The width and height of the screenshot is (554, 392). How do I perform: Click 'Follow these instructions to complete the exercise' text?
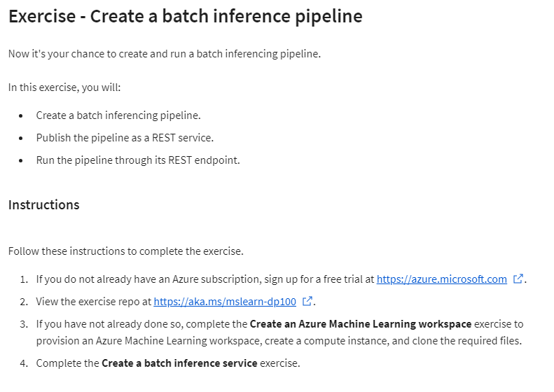[125, 251]
